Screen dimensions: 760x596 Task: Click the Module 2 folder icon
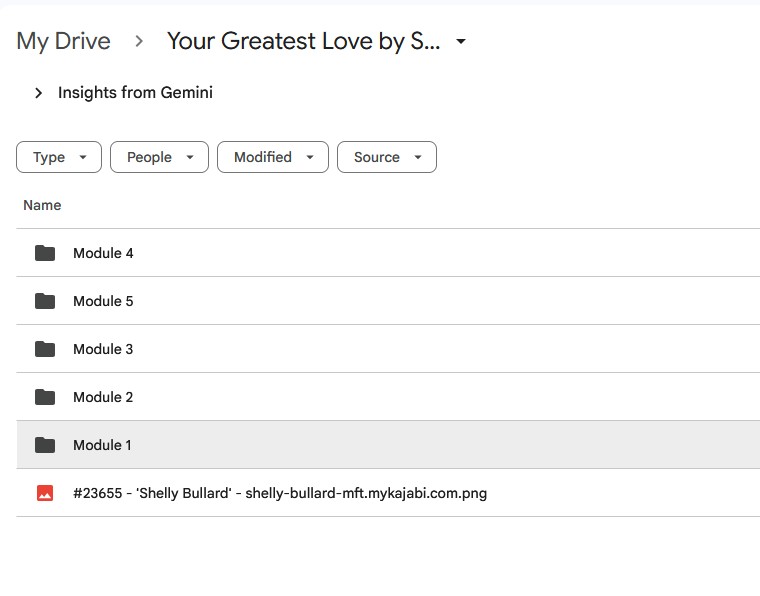point(45,397)
